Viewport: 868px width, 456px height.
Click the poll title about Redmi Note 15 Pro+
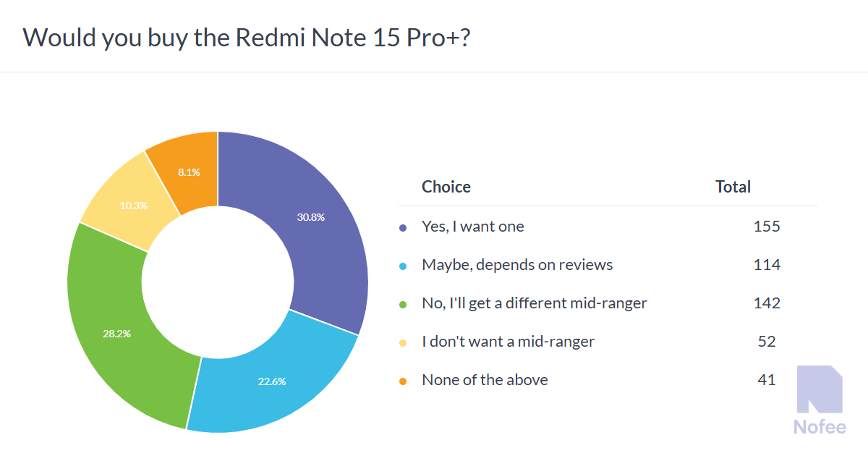click(x=248, y=37)
